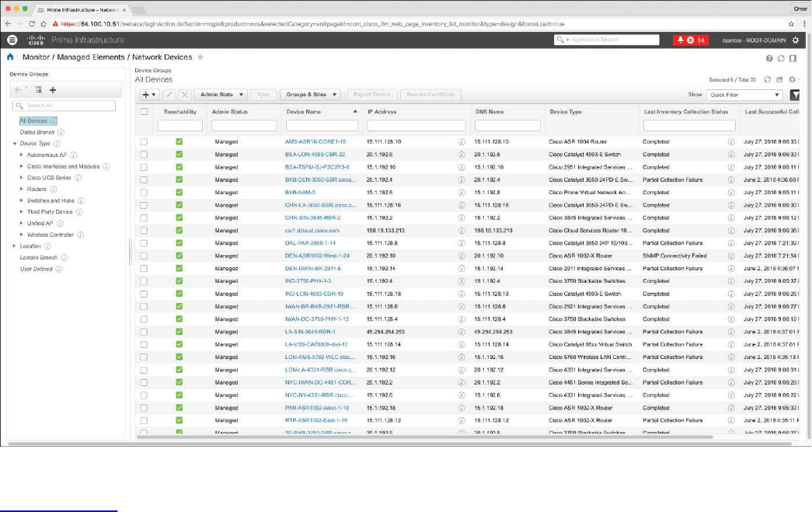Select checkbox for BSA-LON-4503-CBR-22 row
Viewport: 812px width, 512px height.
point(144,155)
